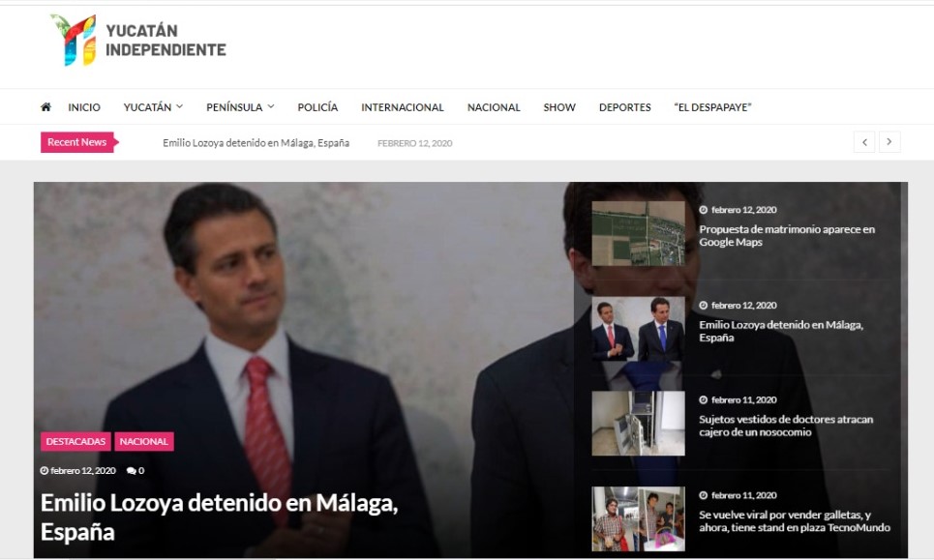Navigate to the Deportes section
This screenshot has width=934, height=560.
pos(624,107)
